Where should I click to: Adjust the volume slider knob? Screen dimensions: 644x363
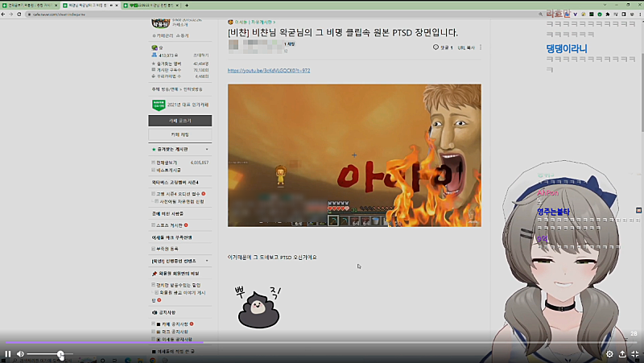click(60, 354)
